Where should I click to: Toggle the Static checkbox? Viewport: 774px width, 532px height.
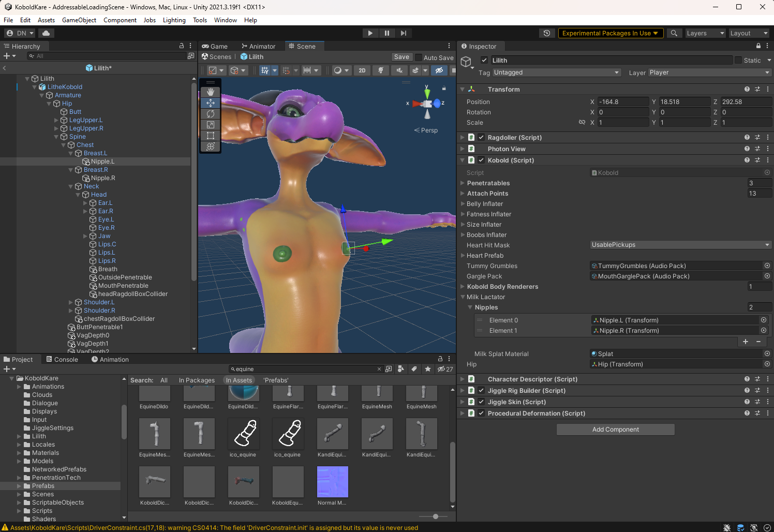click(x=738, y=60)
